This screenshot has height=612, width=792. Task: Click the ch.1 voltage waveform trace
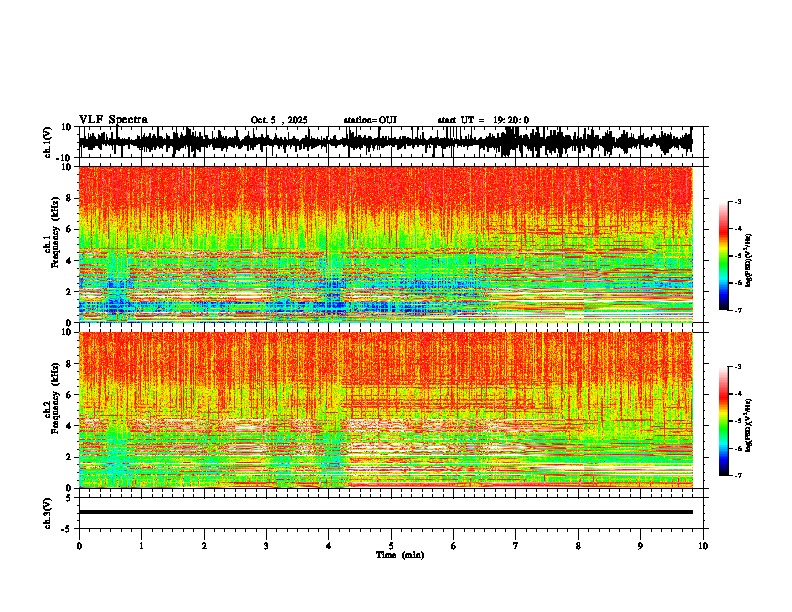385,142
